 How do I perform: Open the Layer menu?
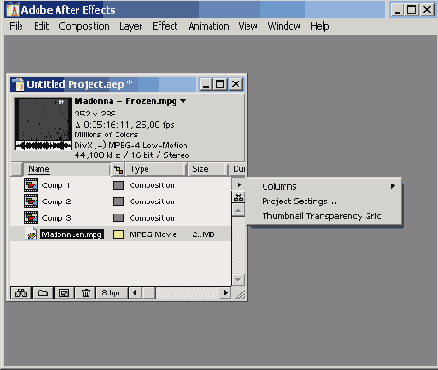tap(131, 26)
